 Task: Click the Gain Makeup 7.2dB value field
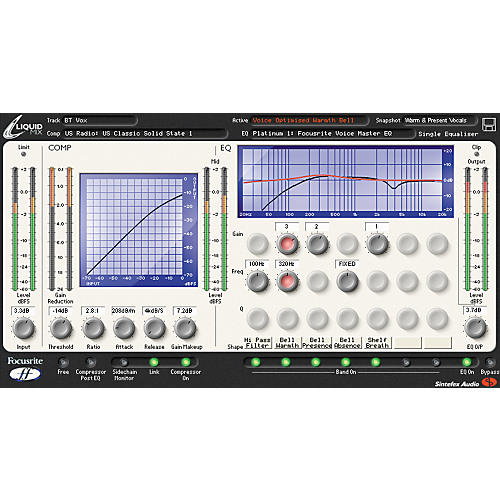click(x=185, y=311)
